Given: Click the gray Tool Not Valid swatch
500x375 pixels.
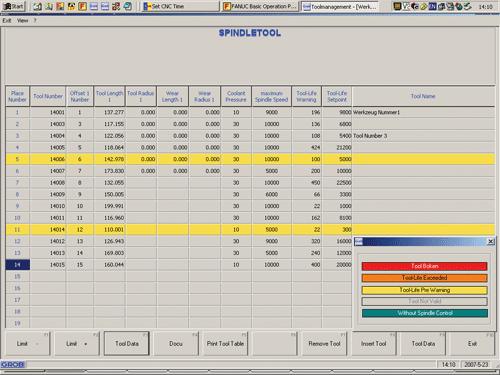Looking at the screenshot, I should click(424, 301).
